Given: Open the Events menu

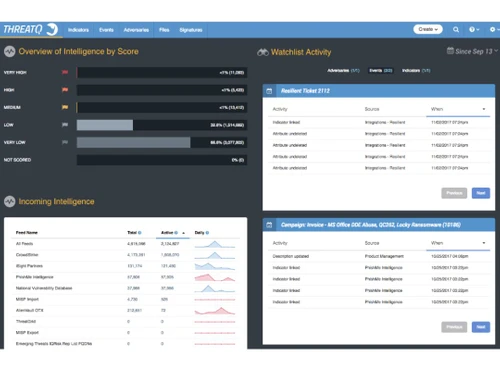Looking at the screenshot, I should 106,30.
